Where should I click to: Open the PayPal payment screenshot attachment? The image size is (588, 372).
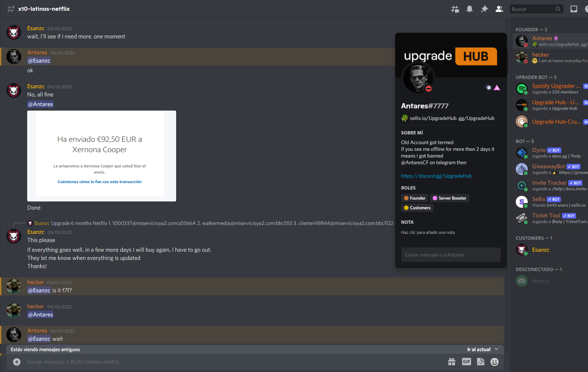tap(102, 156)
